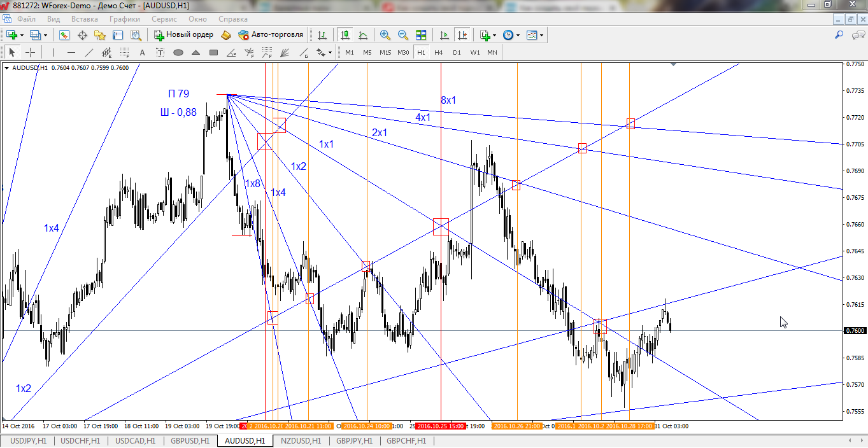Screen dimensions: 868x448
Task: Zoom in on the chart
Action: [385, 35]
